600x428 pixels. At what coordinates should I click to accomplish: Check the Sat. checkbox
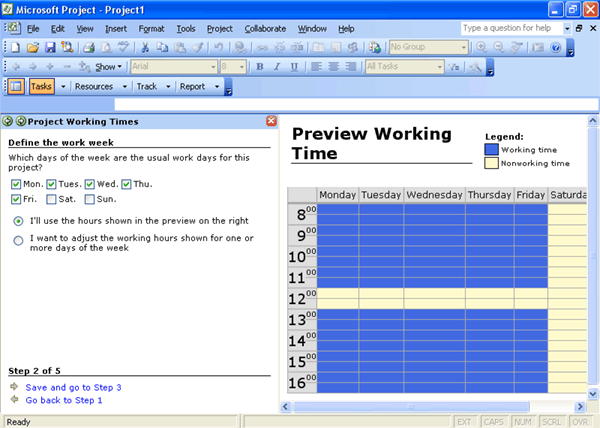[x=51, y=199]
